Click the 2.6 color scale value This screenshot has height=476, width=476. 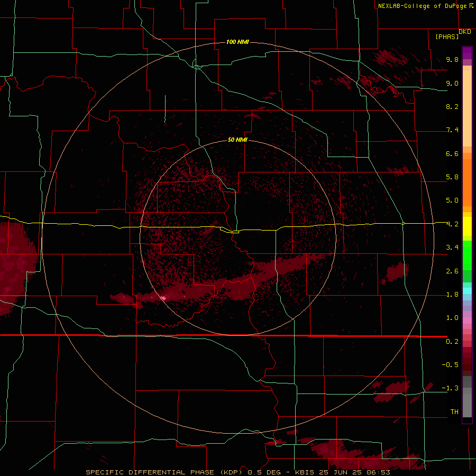452,271
